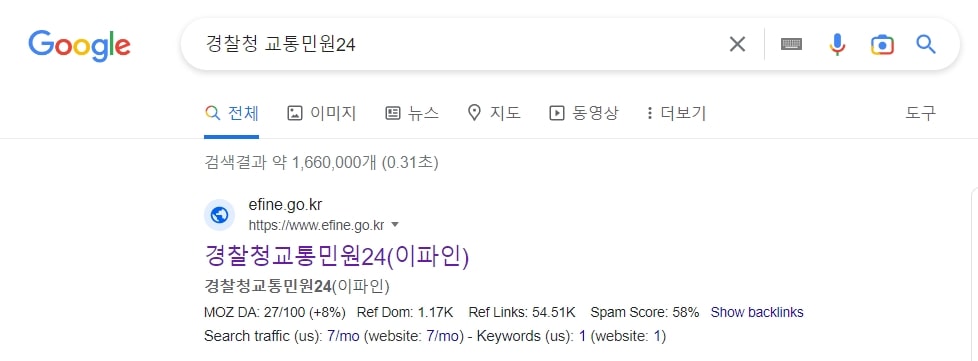Open the 더보기 menu
Viewport: 978px width, 361px height.
[x=676, y=113]
